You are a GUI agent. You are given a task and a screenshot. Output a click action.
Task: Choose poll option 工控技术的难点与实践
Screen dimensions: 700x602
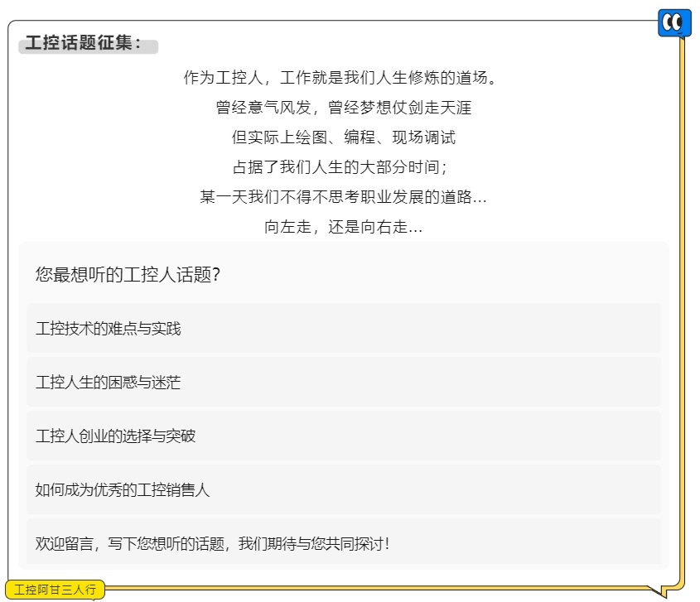point(344,329)
